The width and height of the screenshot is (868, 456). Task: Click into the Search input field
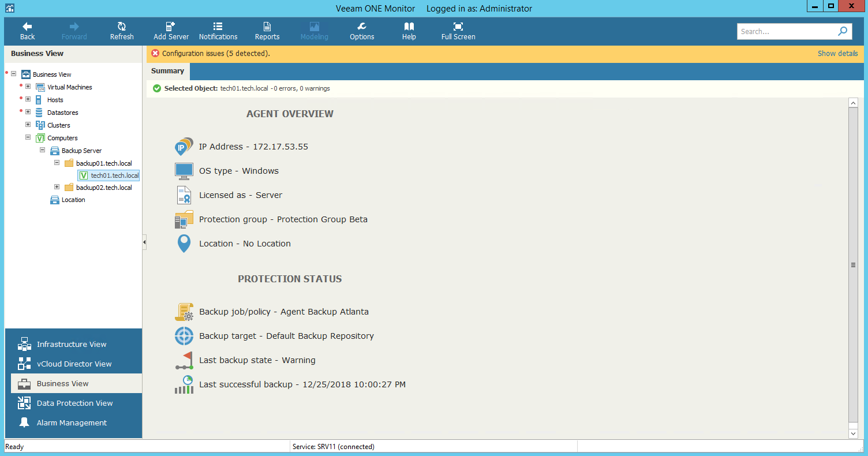point(787,31)
